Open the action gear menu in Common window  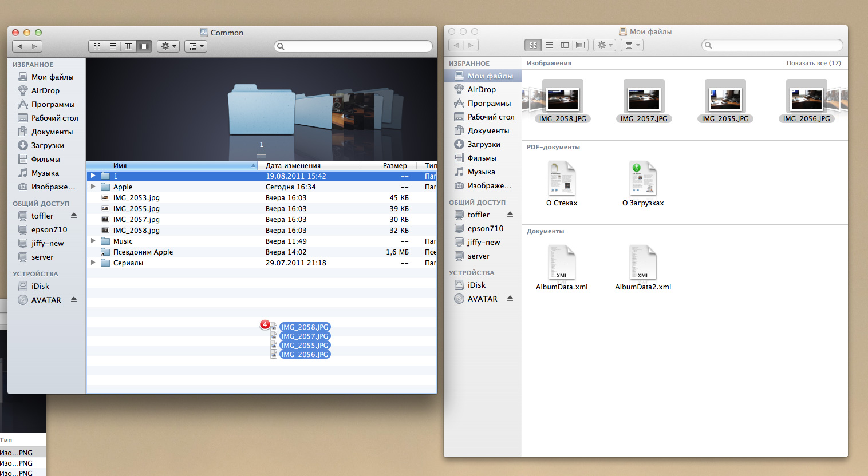tap(168, 46)
